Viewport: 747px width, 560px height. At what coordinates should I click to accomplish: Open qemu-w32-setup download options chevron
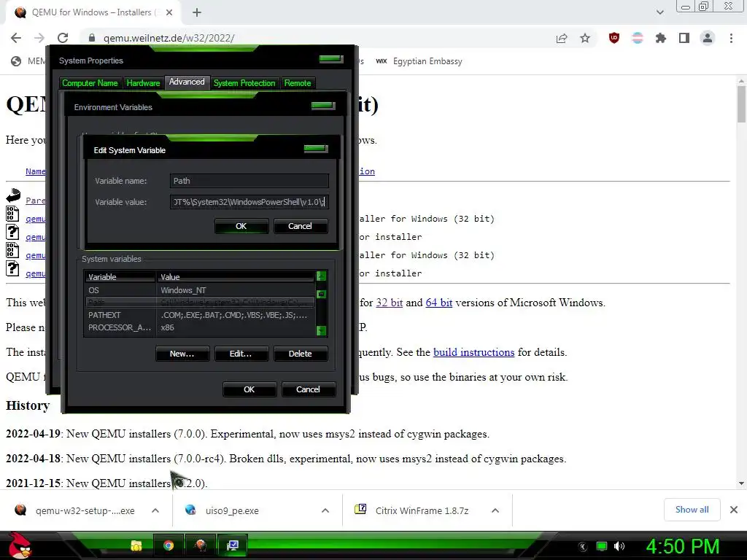155,510
